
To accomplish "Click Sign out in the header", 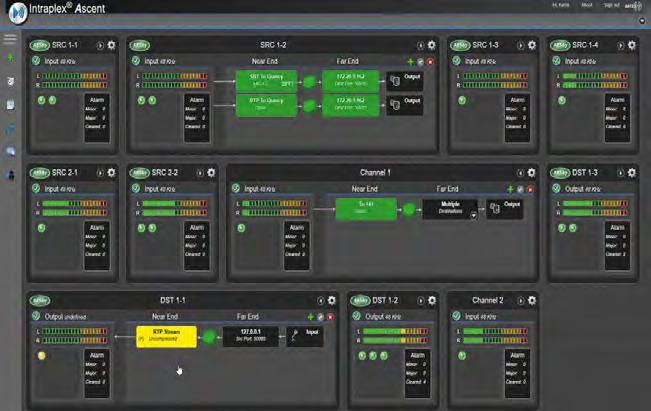I will tap(612, 5).
